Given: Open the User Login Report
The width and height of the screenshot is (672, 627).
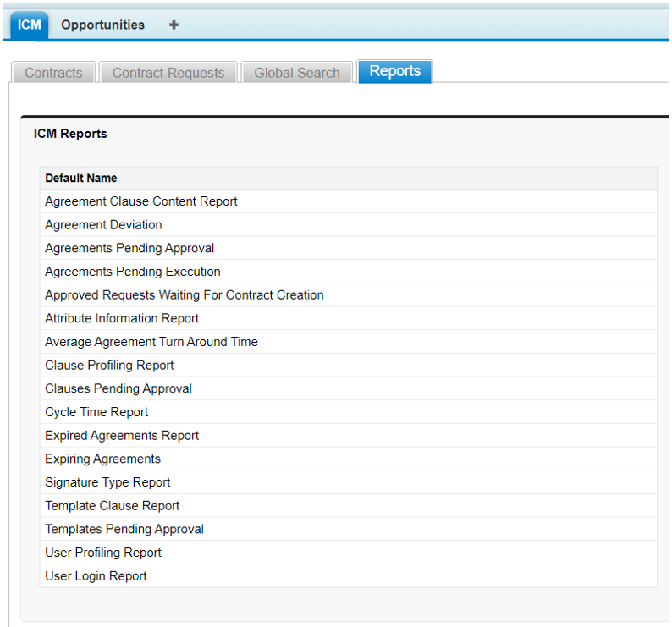Looking at the screenshot, I should coord(96,576).
